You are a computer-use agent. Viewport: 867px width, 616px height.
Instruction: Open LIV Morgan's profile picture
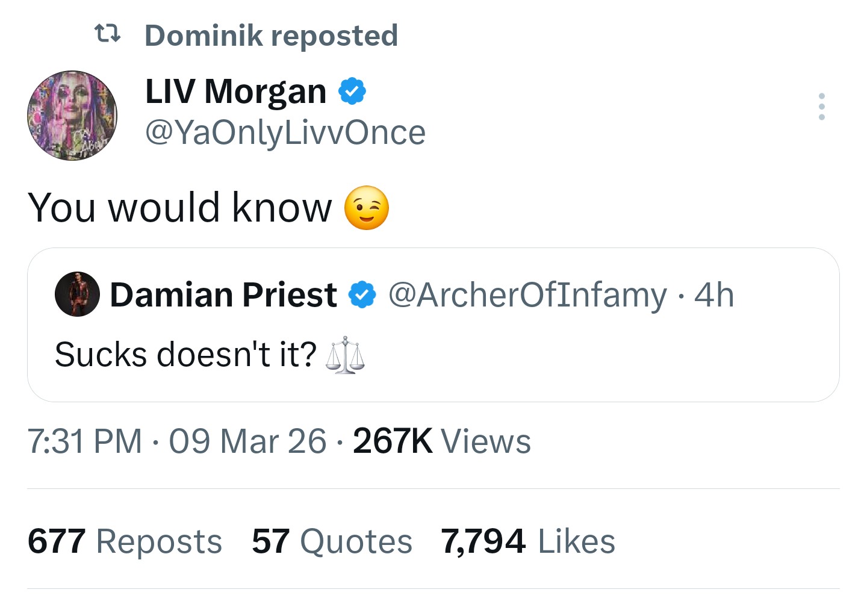[x=72, y=115]
